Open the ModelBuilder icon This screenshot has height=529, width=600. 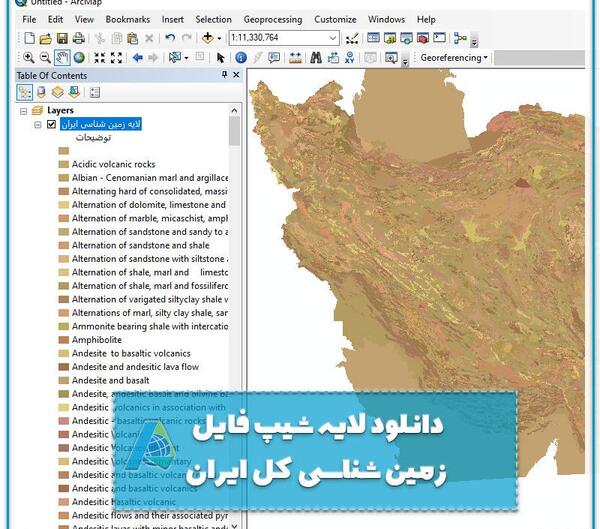coord(460,38)
